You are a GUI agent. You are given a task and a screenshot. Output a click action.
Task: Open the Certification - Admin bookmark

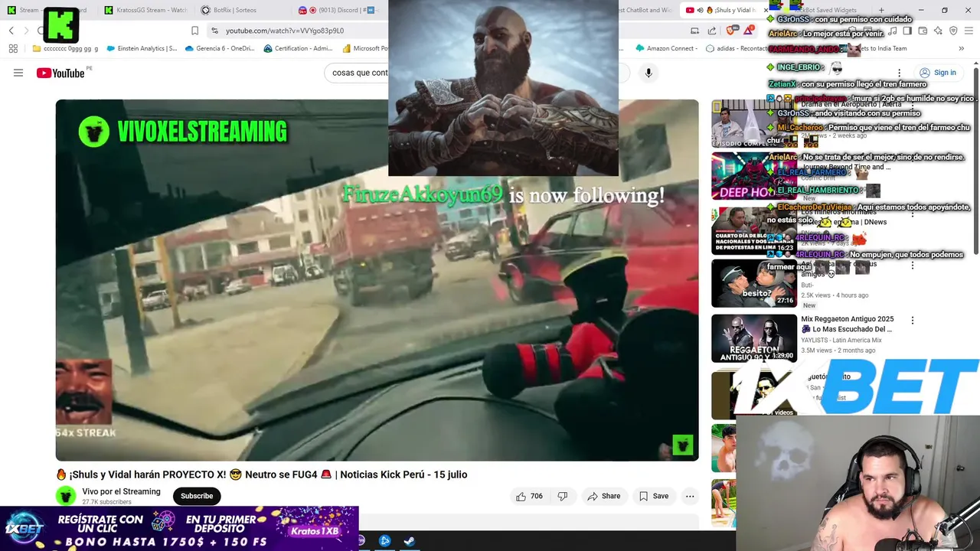(x=298, y=48)
